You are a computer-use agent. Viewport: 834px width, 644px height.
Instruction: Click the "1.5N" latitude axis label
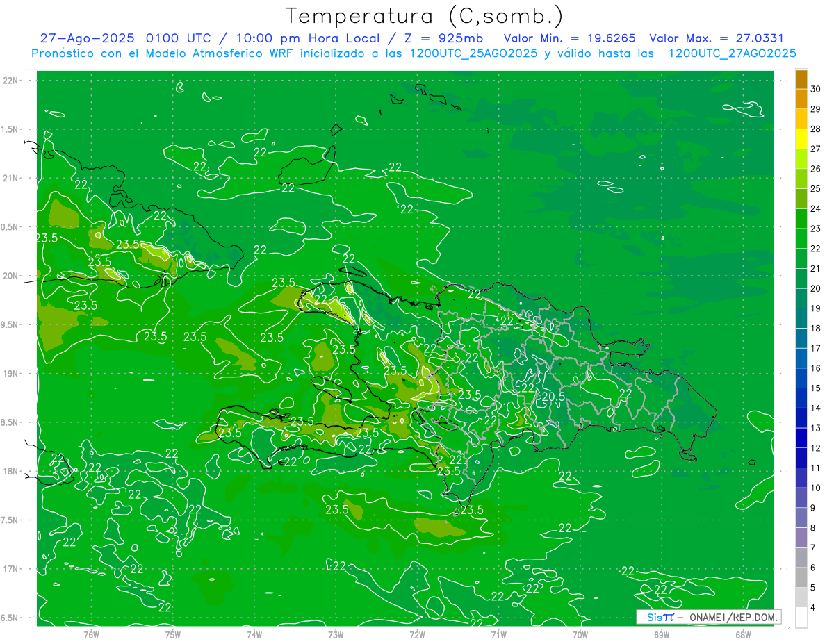[10, 129]
